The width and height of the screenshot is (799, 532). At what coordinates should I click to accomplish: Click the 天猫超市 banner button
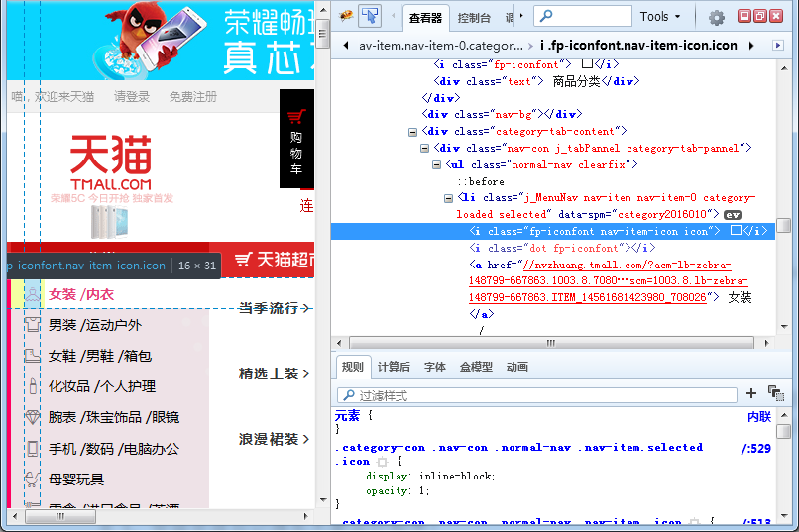(275, 260)
